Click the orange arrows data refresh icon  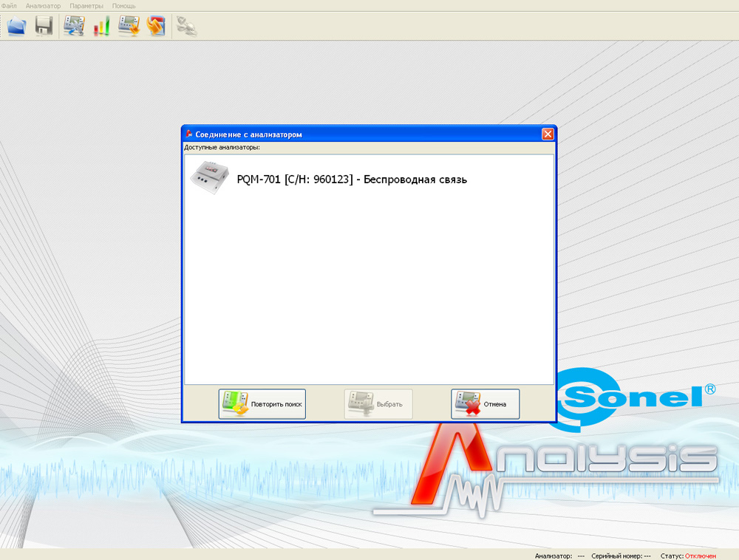pyautogui.click(x=156, y=25)
